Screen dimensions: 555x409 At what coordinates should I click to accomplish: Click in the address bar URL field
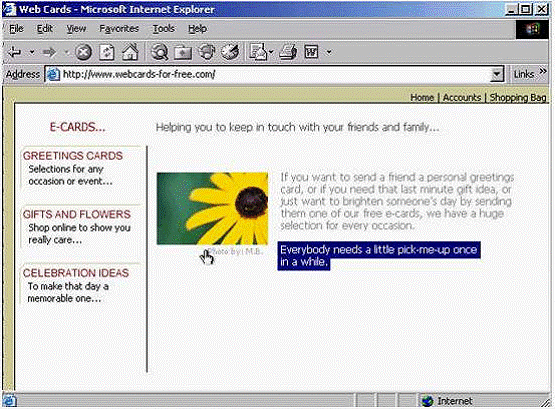pyautogui.click(x=273, y=74)
